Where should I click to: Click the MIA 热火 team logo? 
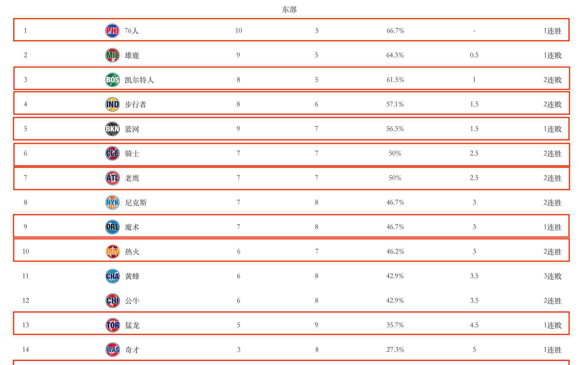click(112, 252)
